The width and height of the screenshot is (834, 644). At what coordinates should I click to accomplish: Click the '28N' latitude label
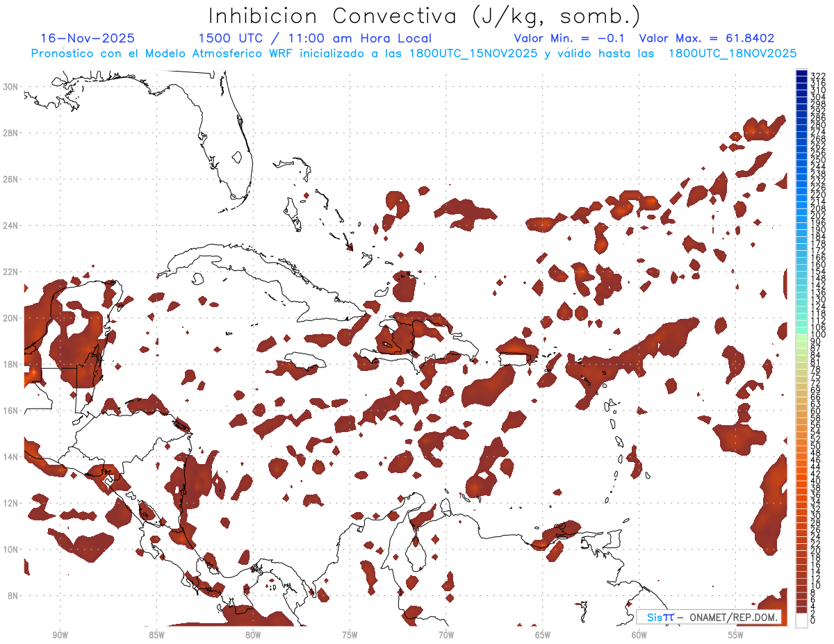(10, 133)
